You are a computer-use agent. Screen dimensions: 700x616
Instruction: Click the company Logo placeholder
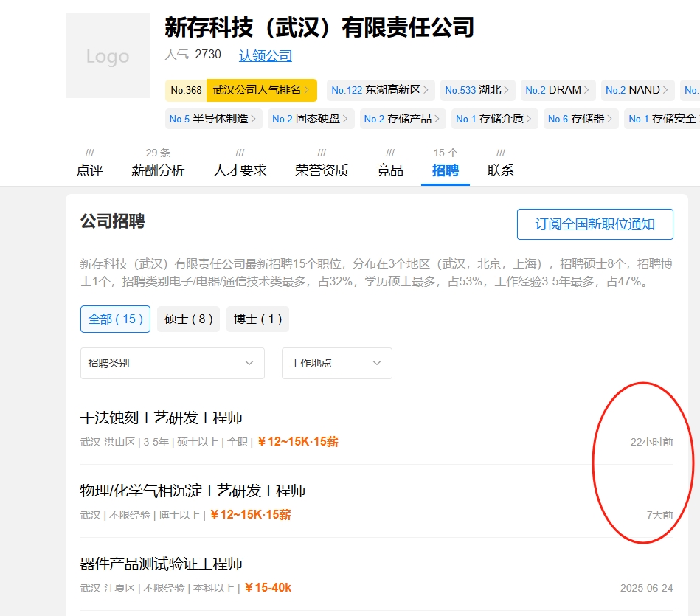pyautogui.click(x=108, y=56)
